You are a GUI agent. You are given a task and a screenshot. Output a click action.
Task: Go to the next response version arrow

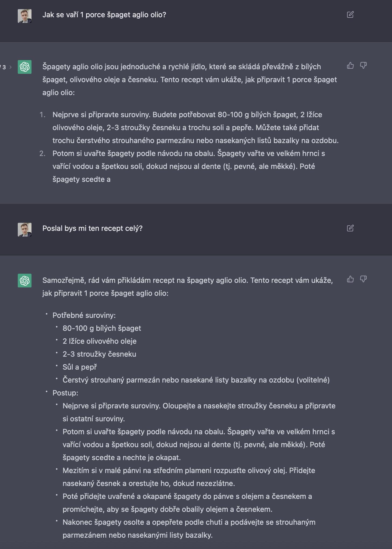click(x=10, y=67)
